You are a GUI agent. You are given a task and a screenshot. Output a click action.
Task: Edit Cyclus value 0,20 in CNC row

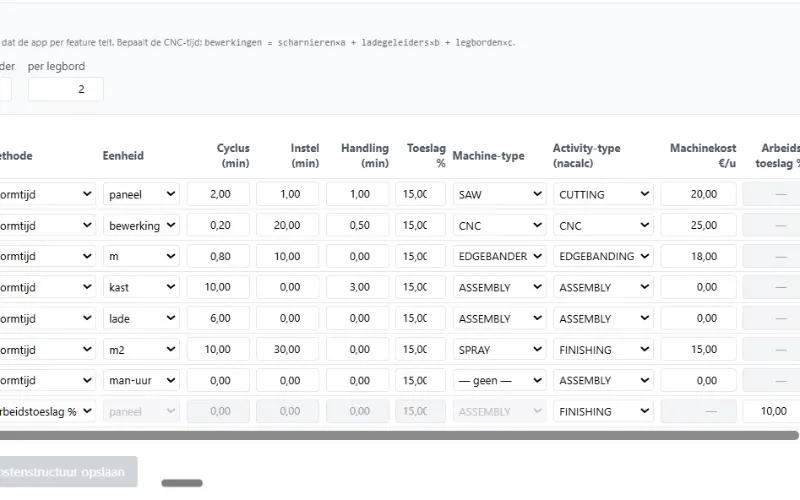pyautogui.click(x=218, y=225)
